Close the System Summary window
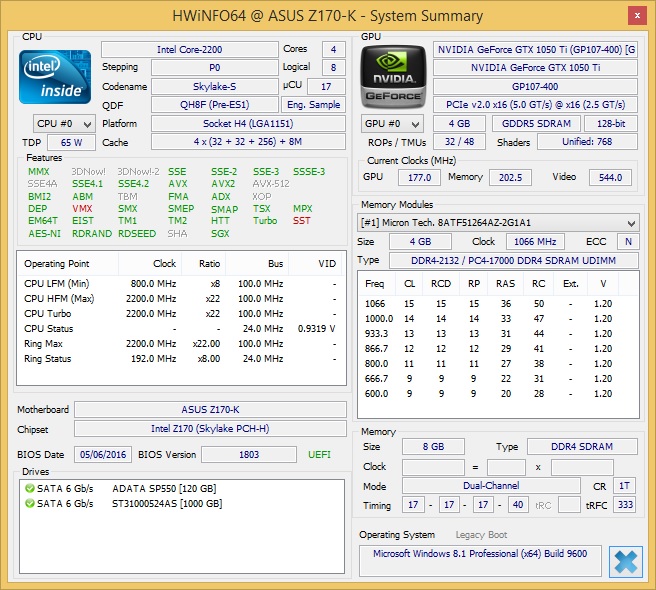This screenshot has width=656, height=590. click(637, 16)
